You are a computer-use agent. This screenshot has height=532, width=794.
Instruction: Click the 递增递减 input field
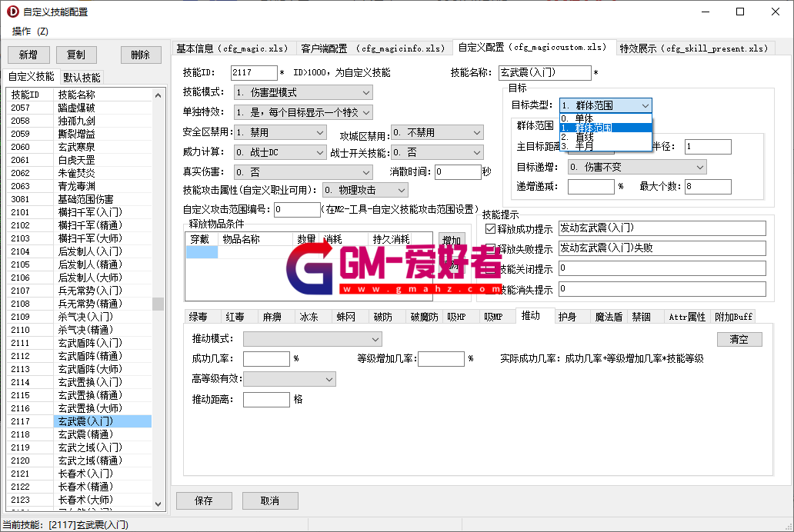pyautogui.click(x=591, y=187)
